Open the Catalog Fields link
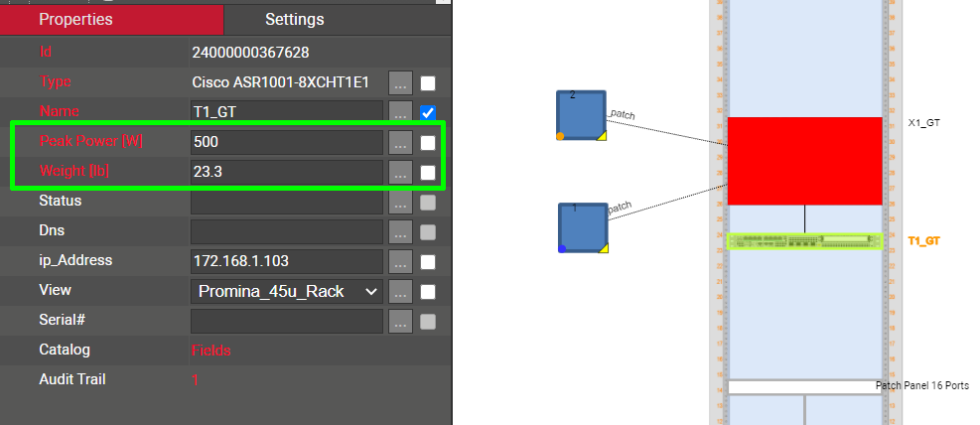Screen dimensions: 980x425 [x=210, y=350]
